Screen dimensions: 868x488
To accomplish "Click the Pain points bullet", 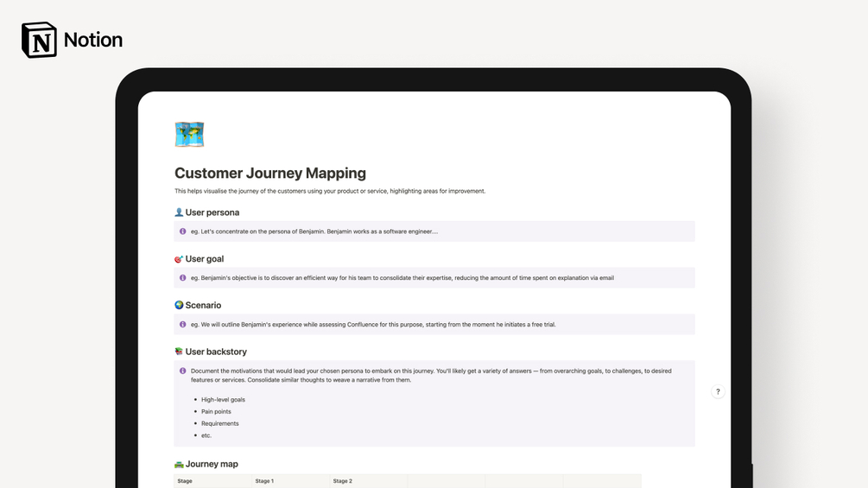I will [x=216, y=412].
